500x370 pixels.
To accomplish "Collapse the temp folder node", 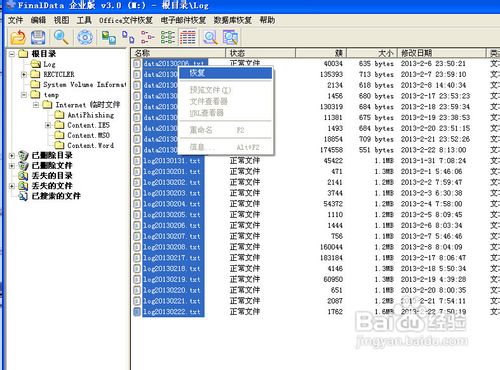I will (24, 95).
